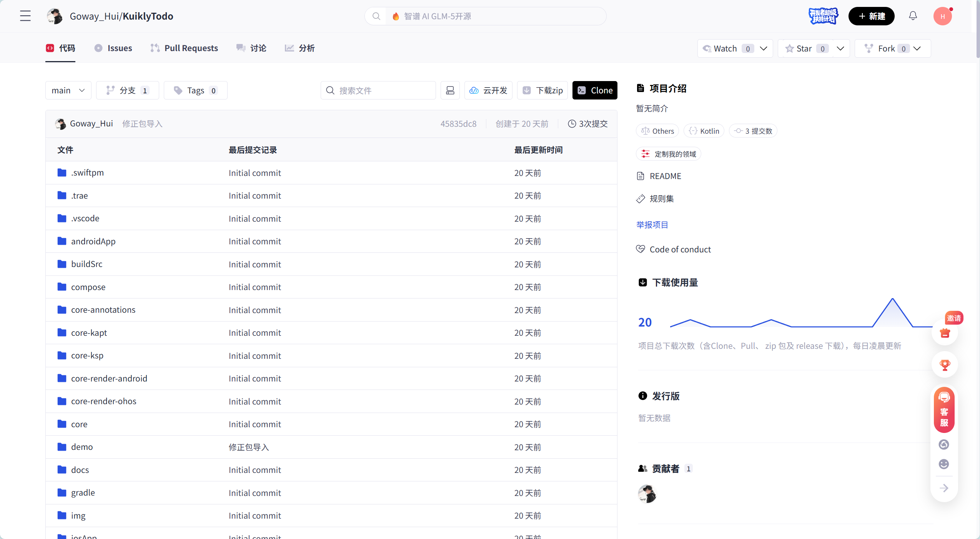The height and width of the screenshot is (539, 980).
Task: Click the download usage chart peak
Action: (892, 299)
